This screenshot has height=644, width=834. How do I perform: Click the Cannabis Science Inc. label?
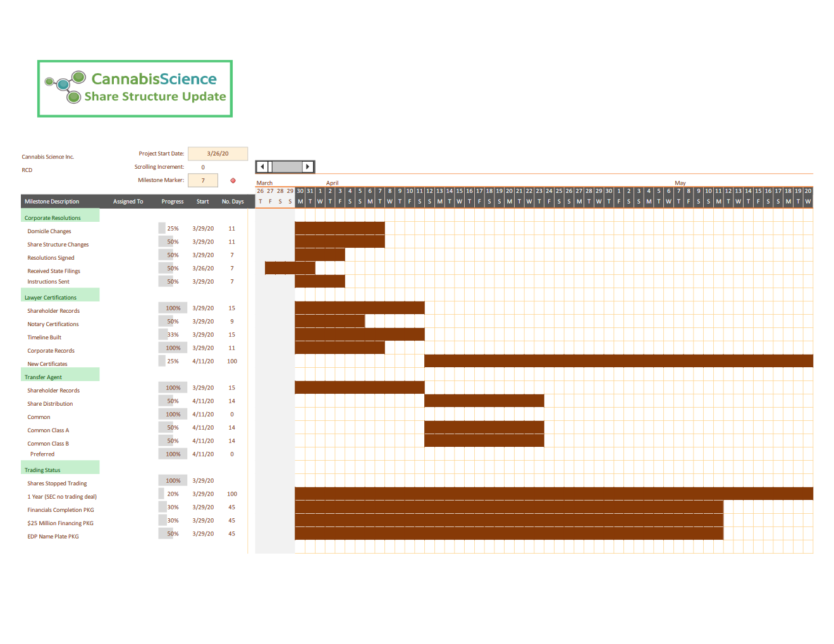click(x=47, y=156)
